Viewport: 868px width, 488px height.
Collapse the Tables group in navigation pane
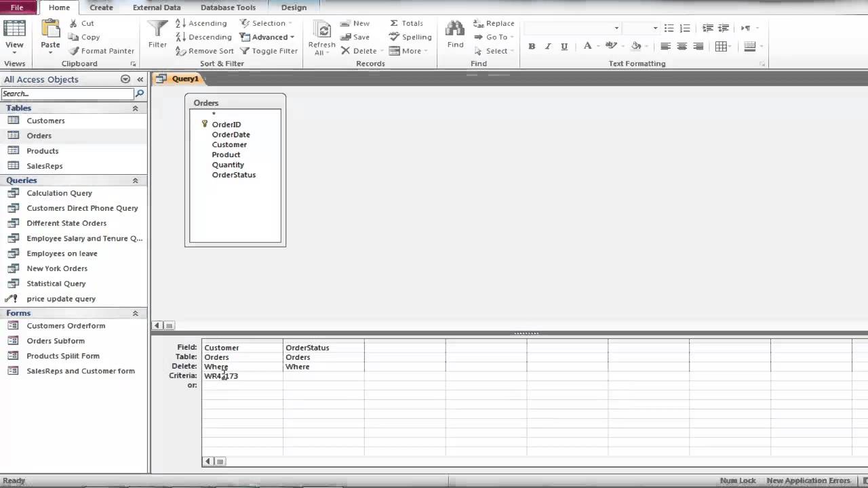coord(135,108)
